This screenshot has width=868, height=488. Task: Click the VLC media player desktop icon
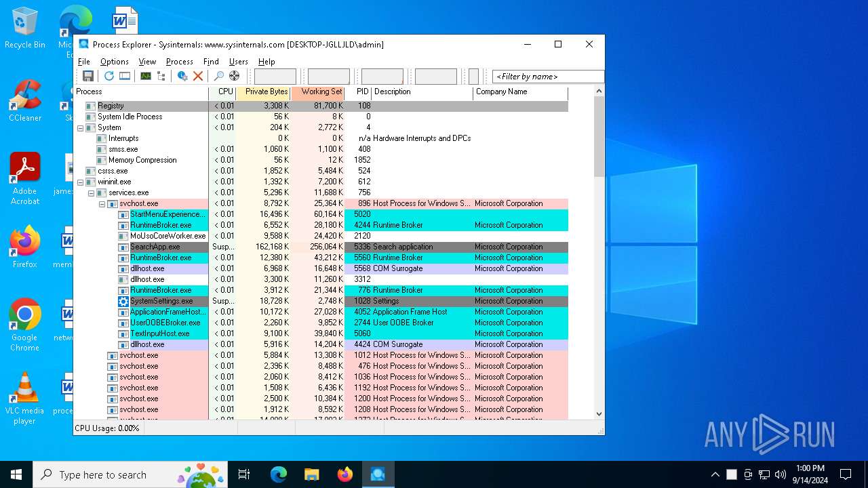(x=25, y=399)
